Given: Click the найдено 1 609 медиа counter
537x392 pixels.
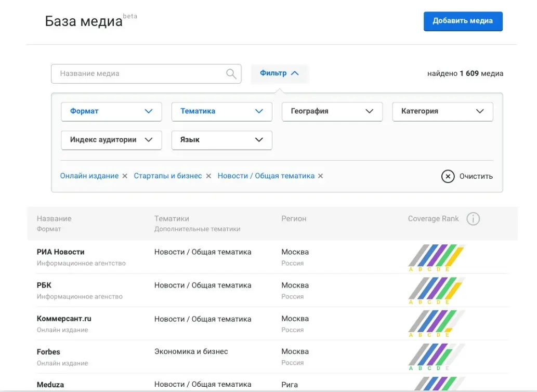Looking at the screenshot, I should (x=465, y=73).
